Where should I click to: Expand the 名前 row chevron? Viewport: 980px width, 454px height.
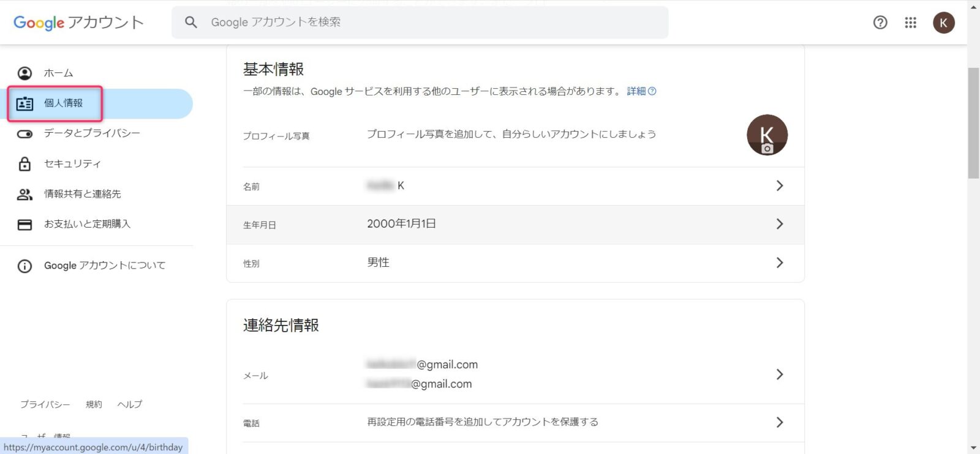tap(779, 185)
